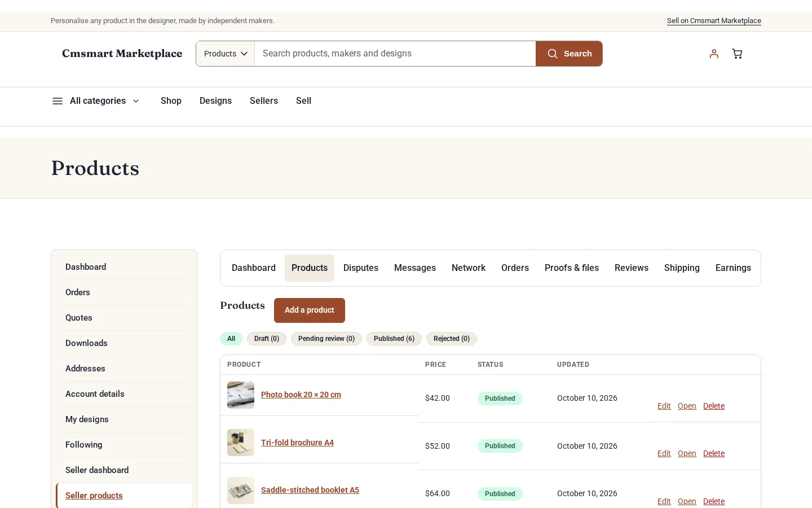Delete the Tri-fold brochure A4 product

714,454
